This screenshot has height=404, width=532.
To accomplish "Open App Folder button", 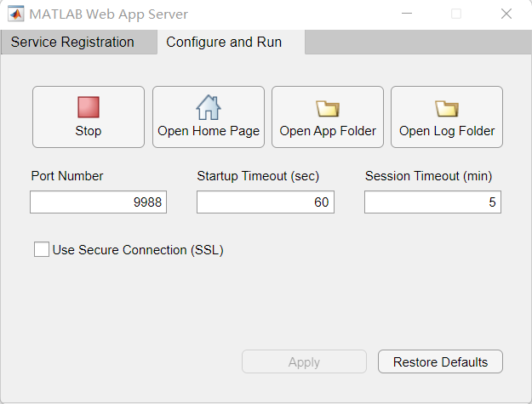I will click(x=328, y=117).
